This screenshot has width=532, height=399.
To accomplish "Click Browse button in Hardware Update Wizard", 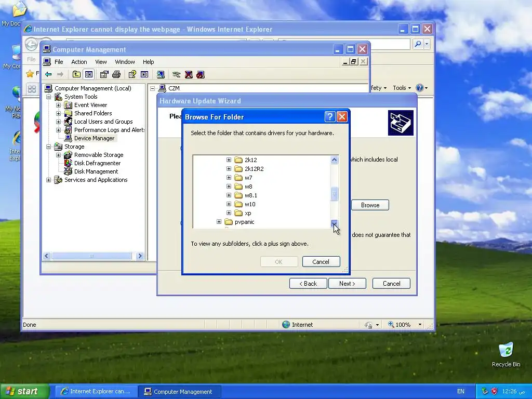I will tap(370, 205).
